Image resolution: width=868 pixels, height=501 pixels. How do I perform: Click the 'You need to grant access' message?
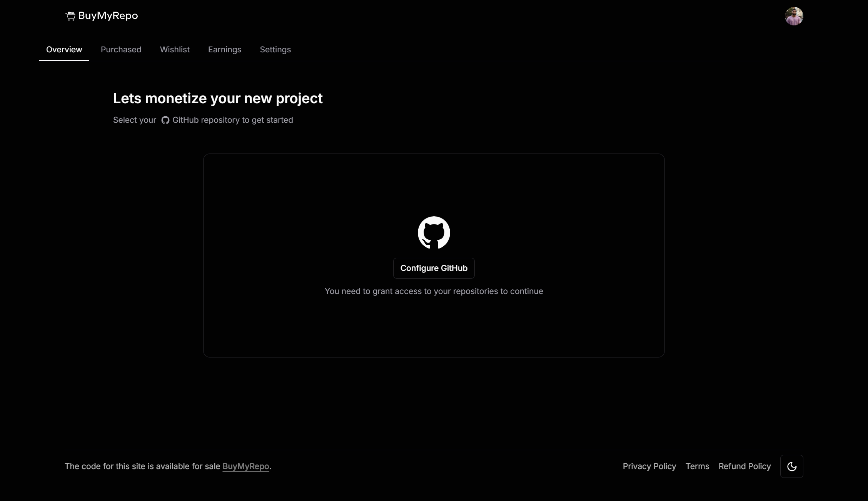[434, 291]
